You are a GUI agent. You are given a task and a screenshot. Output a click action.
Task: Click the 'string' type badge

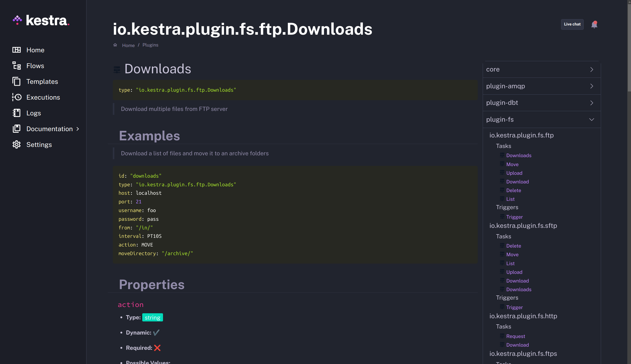(x=152, y=317)
